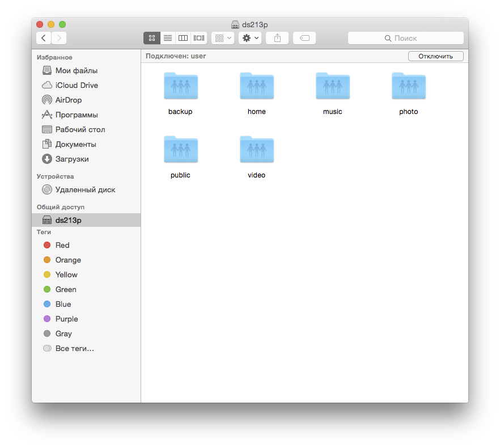The height and width of the screenshot is (448, 500).
Task: Switch to Cover Flow view
Action: coord(199,38)
